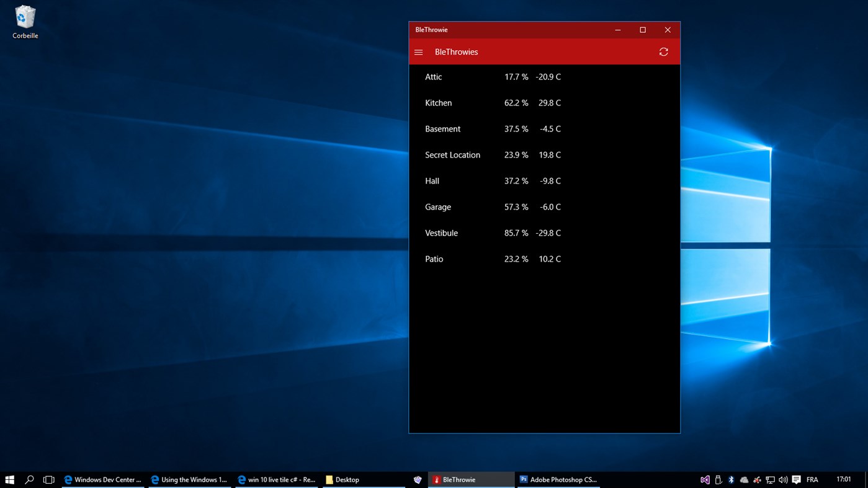Open Visual Studio from the system tray
This screenshot has width=868, height=488.
(705, 479)
